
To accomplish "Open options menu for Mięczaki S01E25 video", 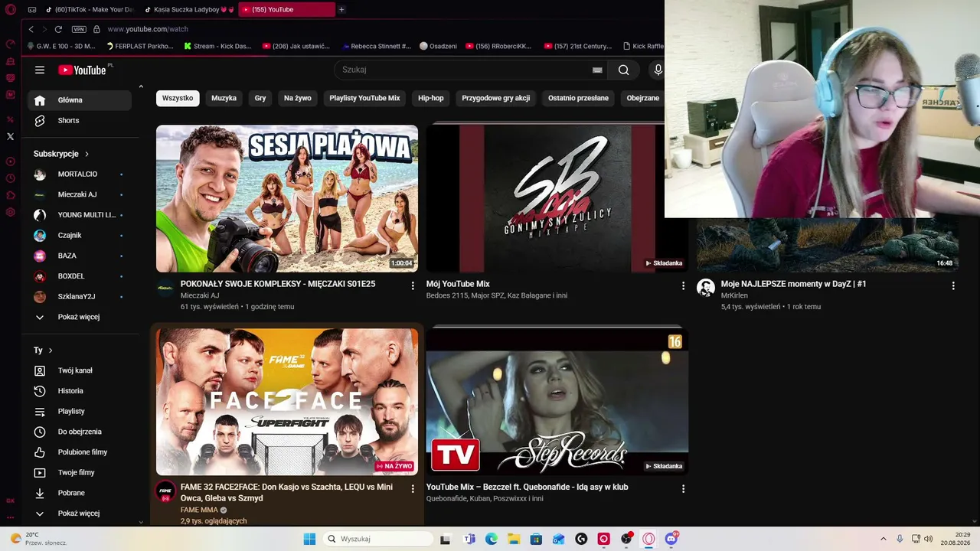I will [x=413, y=286].
